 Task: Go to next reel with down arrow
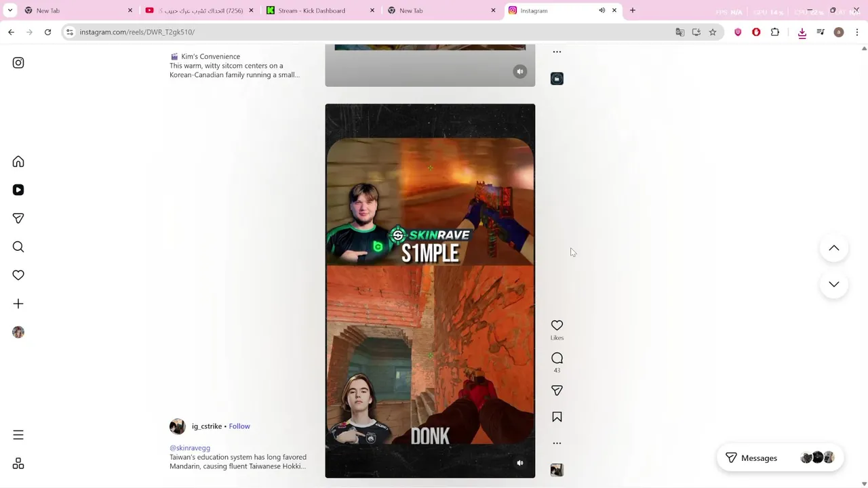834,284
